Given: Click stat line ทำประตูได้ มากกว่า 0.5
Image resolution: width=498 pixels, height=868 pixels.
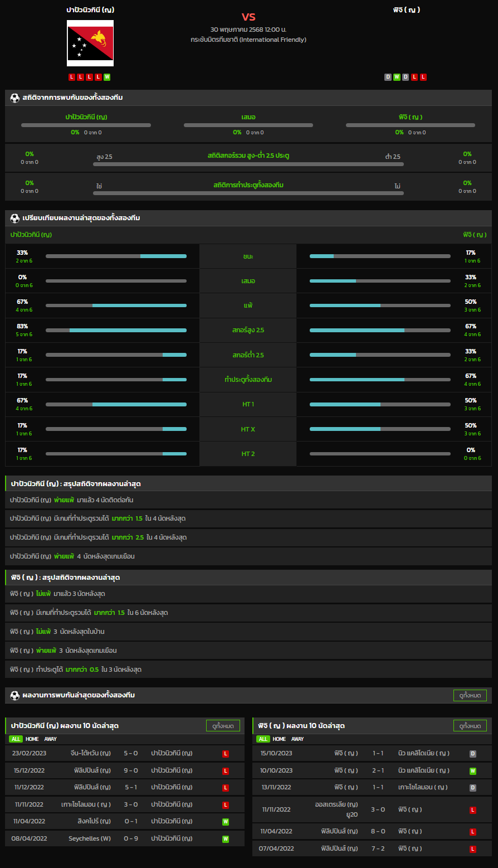Looking at the screenshot, I should [248, 670].
